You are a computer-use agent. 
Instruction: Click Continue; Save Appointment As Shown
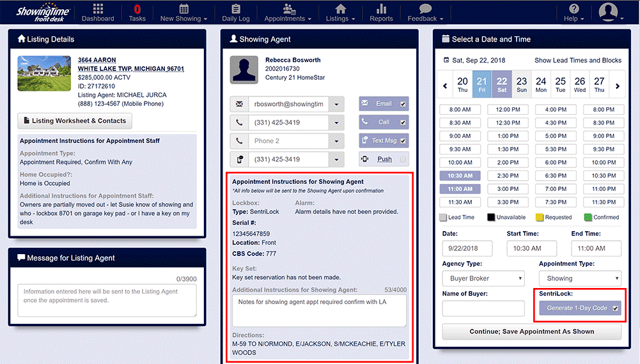point(531,332)
